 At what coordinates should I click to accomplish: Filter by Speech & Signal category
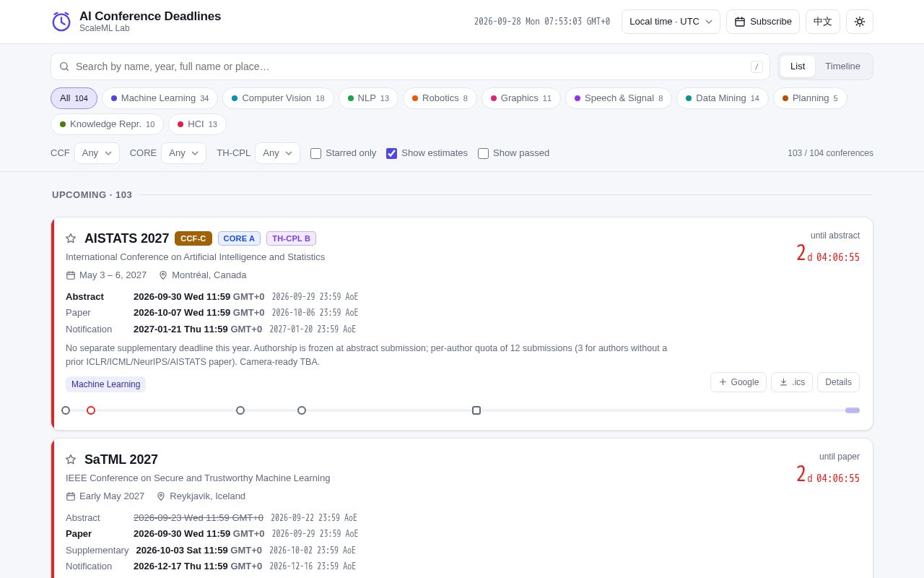coord(619,98)
